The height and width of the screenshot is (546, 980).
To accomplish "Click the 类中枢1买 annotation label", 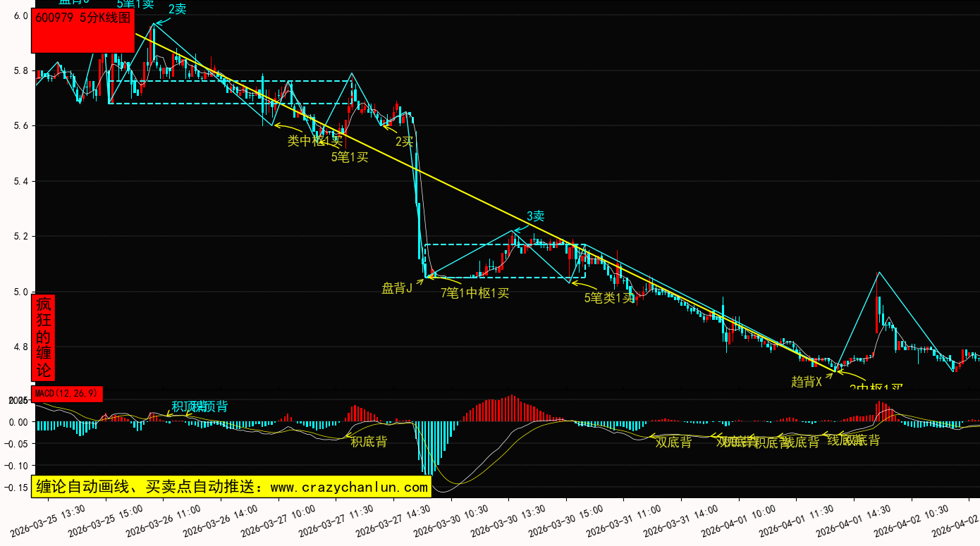I will pyautogui.click(x=314, y=141).
